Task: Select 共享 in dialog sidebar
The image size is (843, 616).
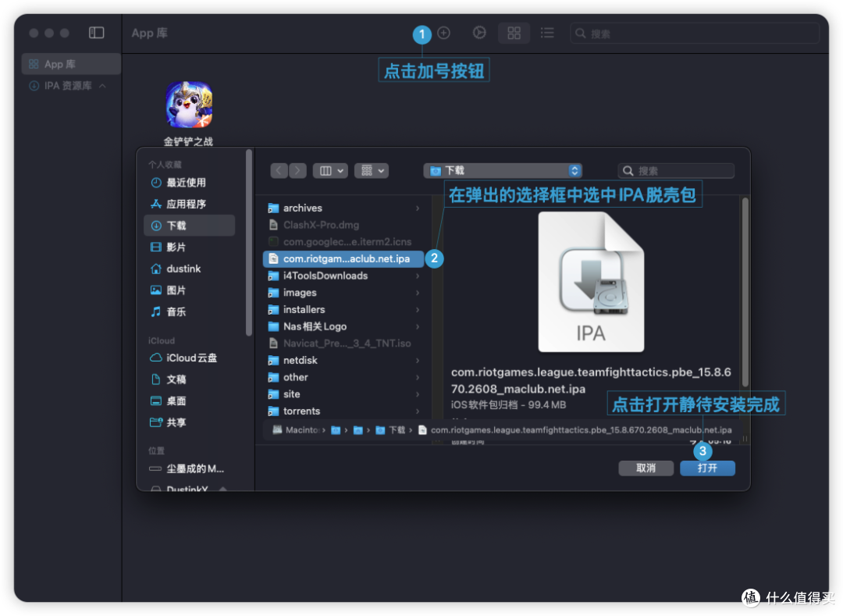Action: coord(189,422)
